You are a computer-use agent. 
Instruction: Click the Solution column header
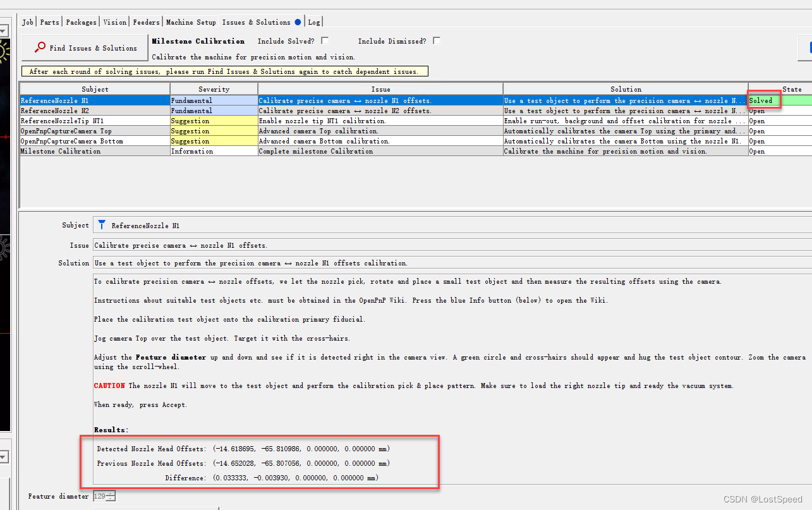click(x=626, y=89)
